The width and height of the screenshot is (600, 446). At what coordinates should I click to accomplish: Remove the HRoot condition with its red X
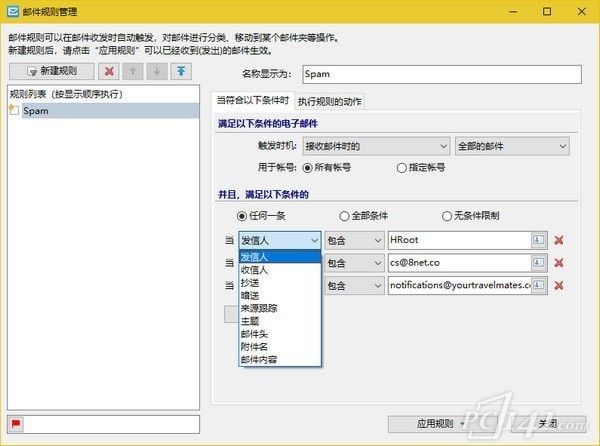559,240
